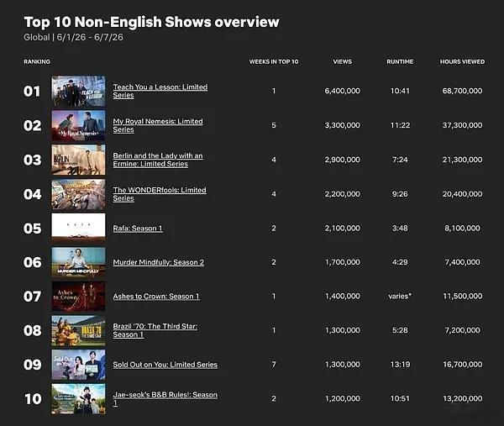Click the 8,100,000 hours viewed value

(462, 229)
